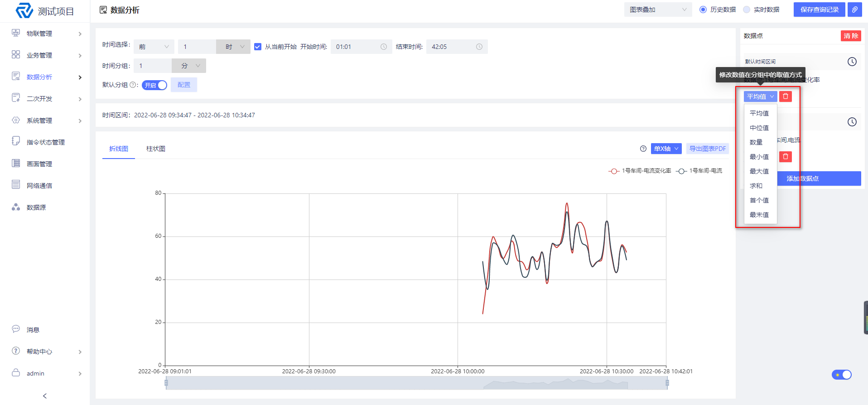Choose 数量 from dropdown list
The height and width of the screenshot is (405, 868).
coord(761,142)
